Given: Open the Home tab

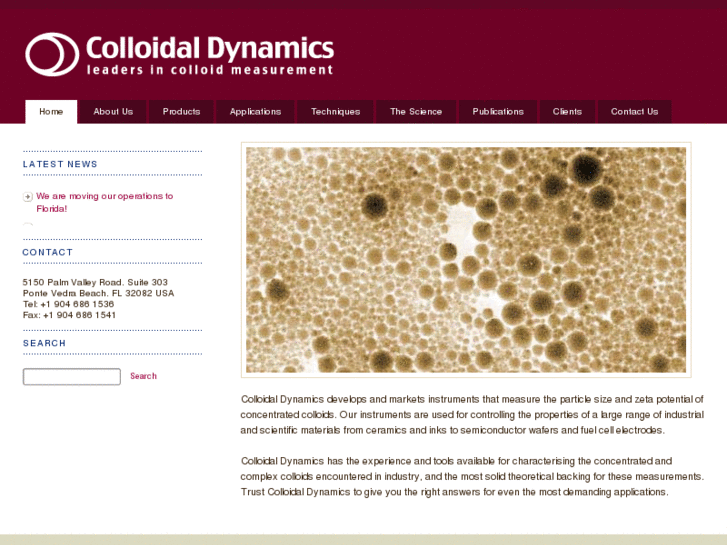Looking at the screenshot, I should (x=51, y=112).
